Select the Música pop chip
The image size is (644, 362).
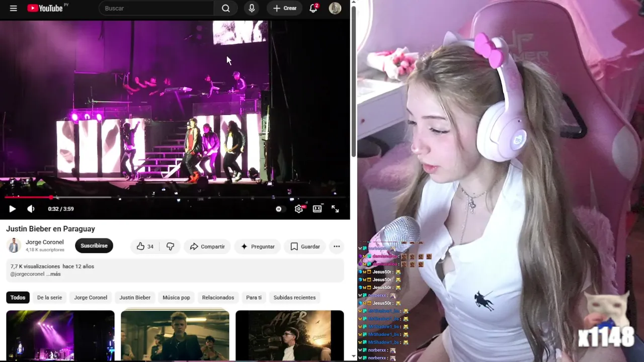coord(176,298)
